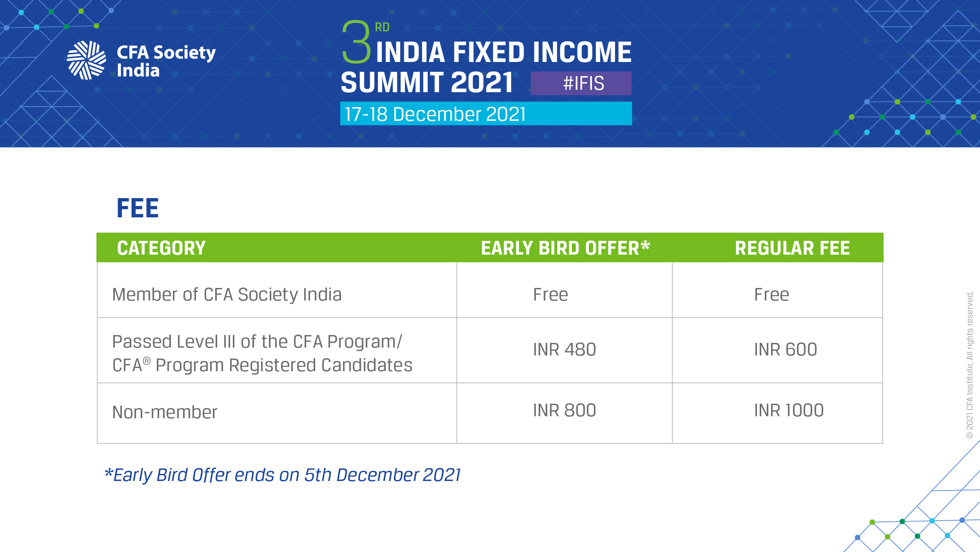
Task: Click the INR 1000 regular fee
Action: click(789, 410)
